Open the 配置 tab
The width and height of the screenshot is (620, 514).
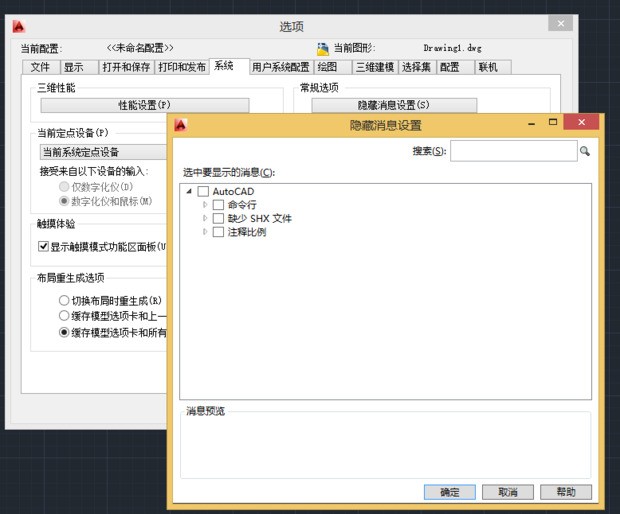click(455, 67)
